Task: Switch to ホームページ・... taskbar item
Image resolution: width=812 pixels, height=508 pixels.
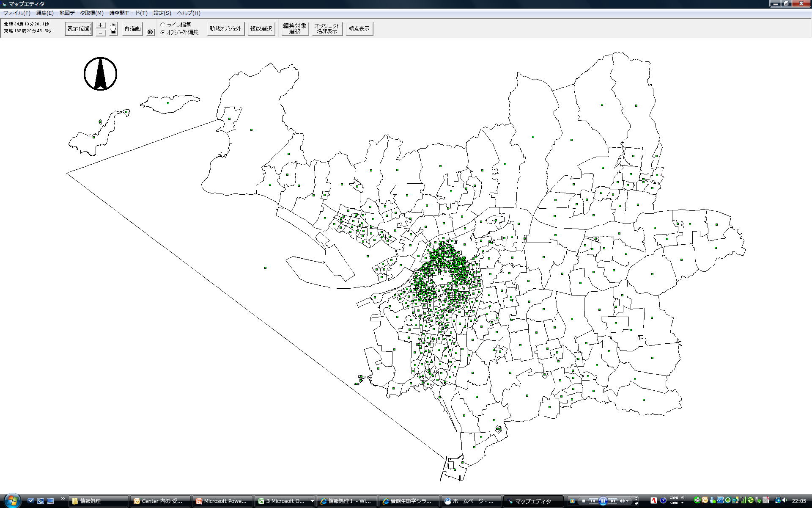Action: [x=471, y=501]
